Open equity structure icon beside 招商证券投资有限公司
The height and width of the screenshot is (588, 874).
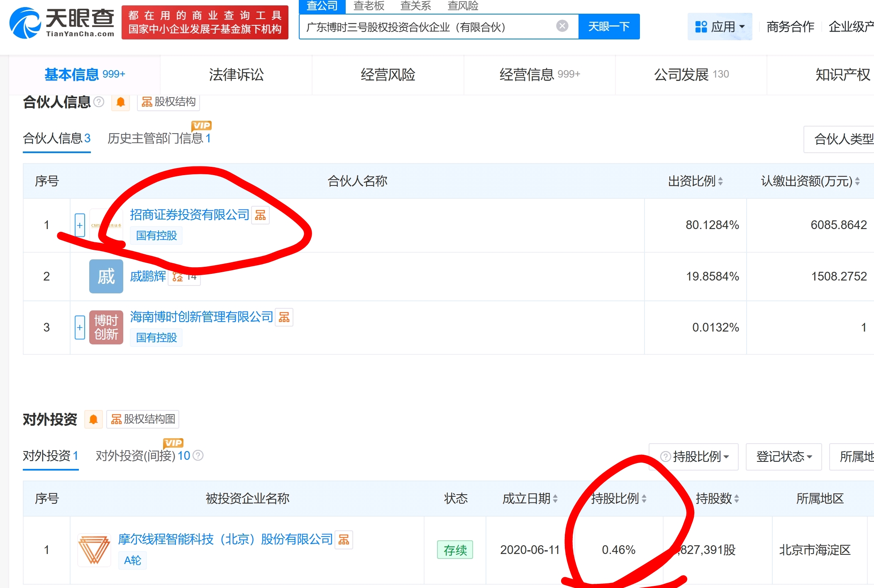(x=261, y=215)
